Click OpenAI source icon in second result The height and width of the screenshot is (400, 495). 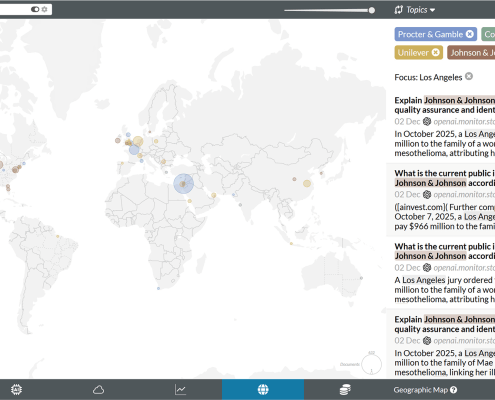point(427,194)
